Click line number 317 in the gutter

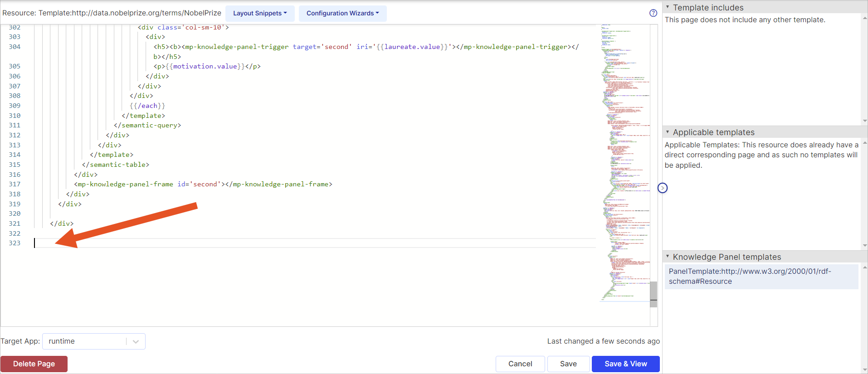pyautogui.click(x=15, y=184)
